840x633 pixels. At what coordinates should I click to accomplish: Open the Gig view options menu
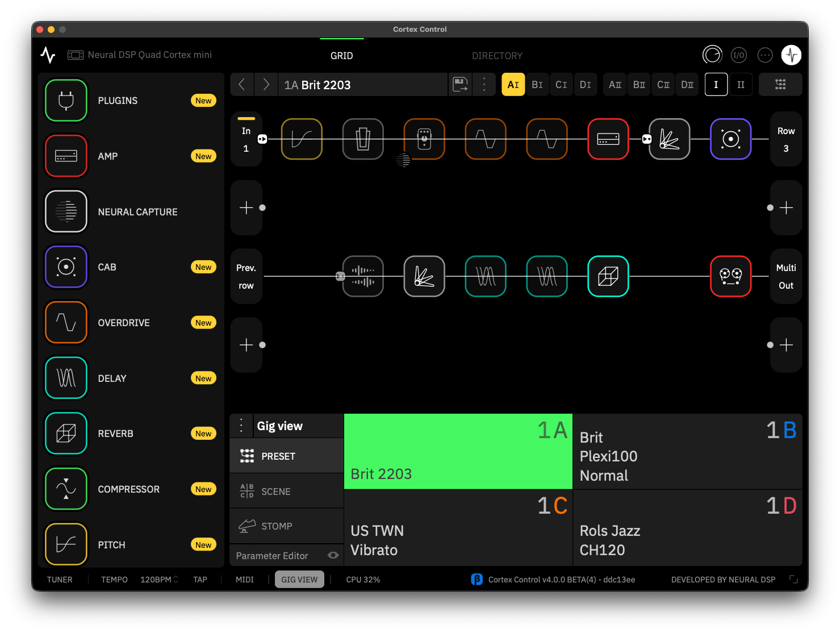coord(241,426)
